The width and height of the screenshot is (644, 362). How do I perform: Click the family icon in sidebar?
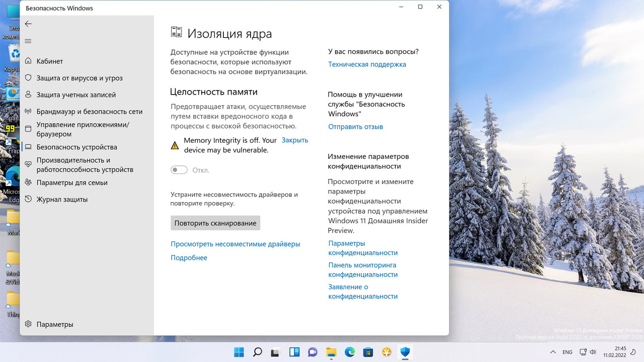pos(28,183)
